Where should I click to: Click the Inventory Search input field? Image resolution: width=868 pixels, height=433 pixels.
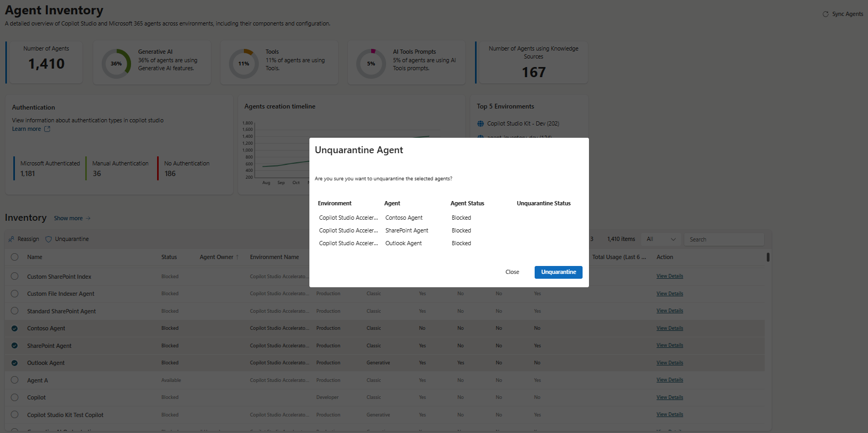(x=724, y=239)
